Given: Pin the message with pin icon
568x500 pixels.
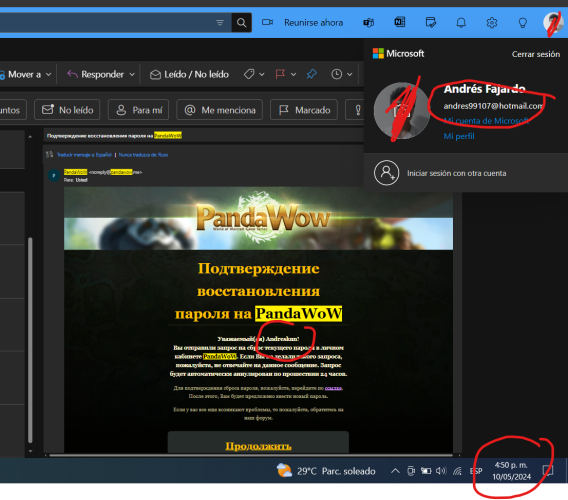Looking at the screenshot, I should (x=312, y=74).
